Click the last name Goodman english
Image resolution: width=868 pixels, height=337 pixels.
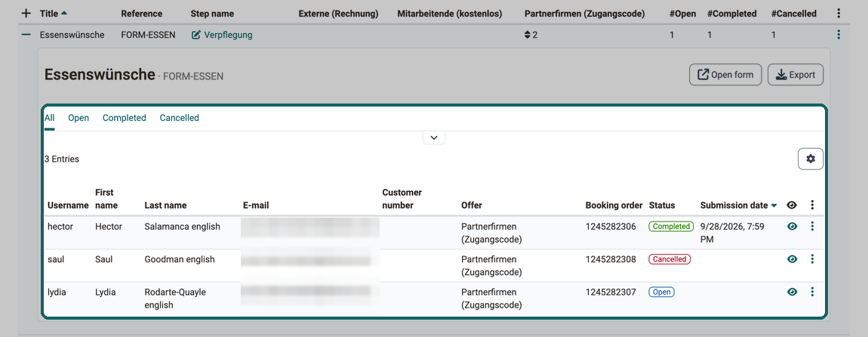(x=180, y=259)
